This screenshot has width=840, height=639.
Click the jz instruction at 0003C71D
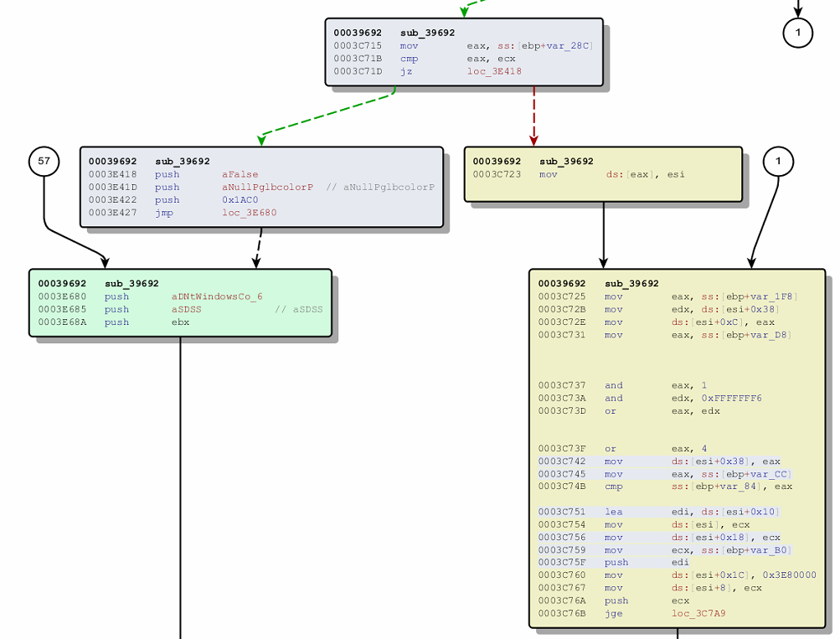pyautogui.click(x=408, y=71)
